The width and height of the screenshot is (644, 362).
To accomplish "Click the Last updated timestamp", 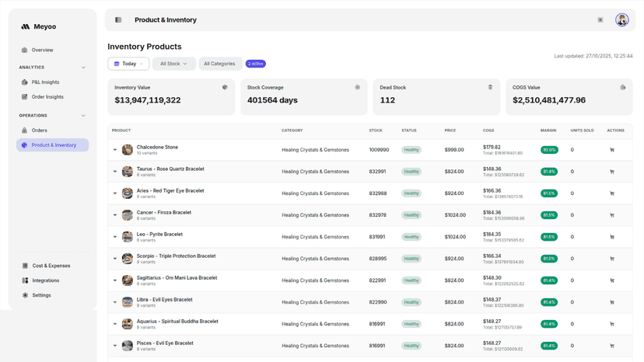I will coord(593,56).
